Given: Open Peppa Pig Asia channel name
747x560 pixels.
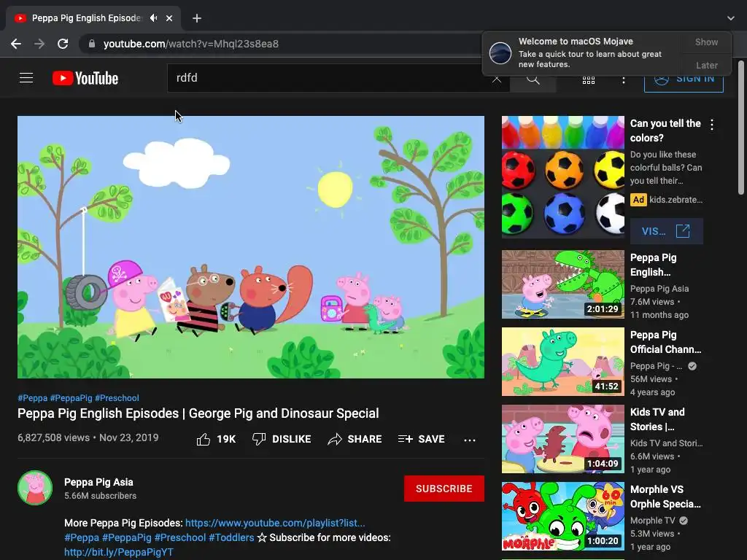Looking at the screenshot, I should [x=98, y=483].
